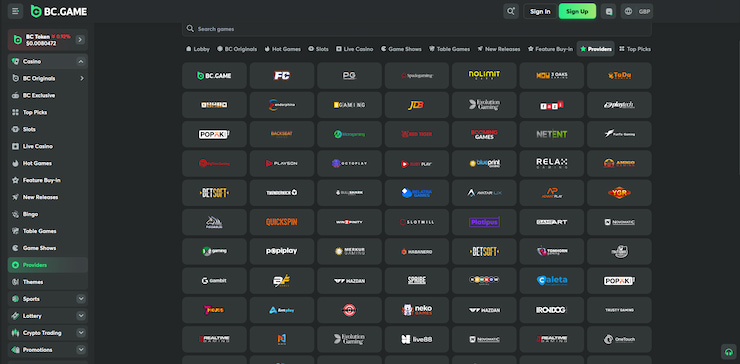The image size is (740, 364).
Task: Open Themes in the sidebar
Action: tap(48, 282)
